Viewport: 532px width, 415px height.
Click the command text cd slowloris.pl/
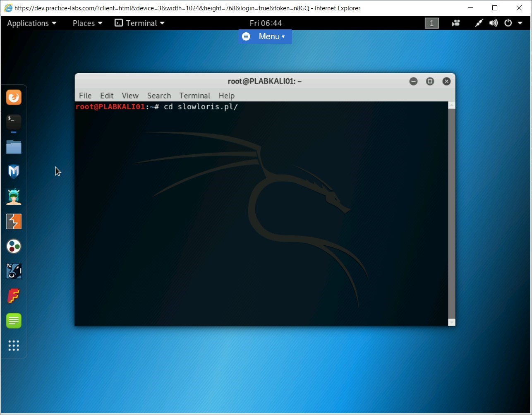click(201, 107)
